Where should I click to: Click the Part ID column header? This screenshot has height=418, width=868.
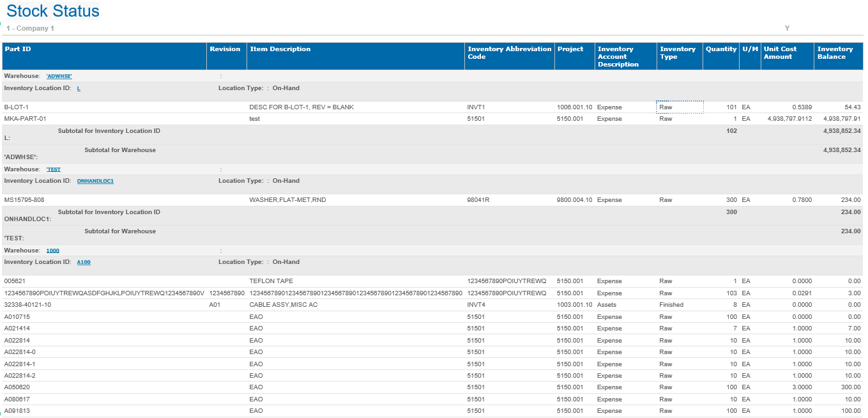point(18,49)
